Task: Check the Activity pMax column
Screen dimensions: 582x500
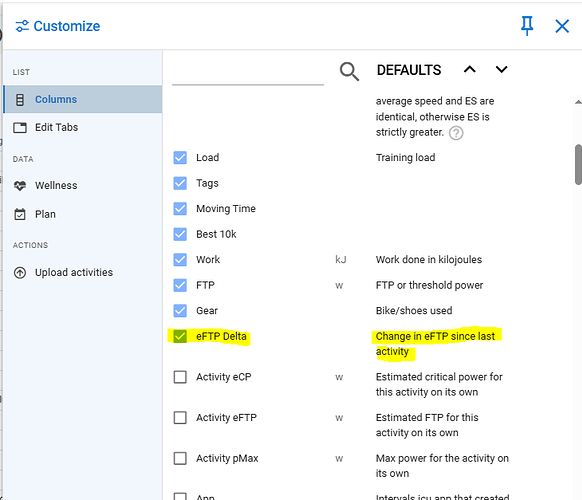Action: tap(180, 458)
